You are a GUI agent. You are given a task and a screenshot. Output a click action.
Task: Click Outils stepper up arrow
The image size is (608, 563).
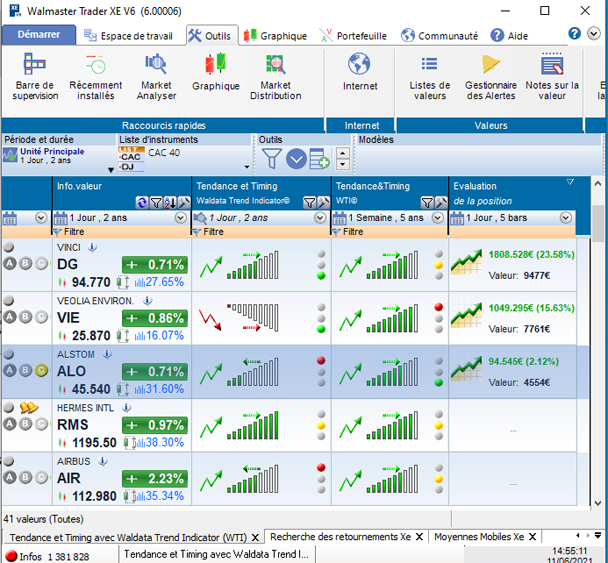[342, 153]
